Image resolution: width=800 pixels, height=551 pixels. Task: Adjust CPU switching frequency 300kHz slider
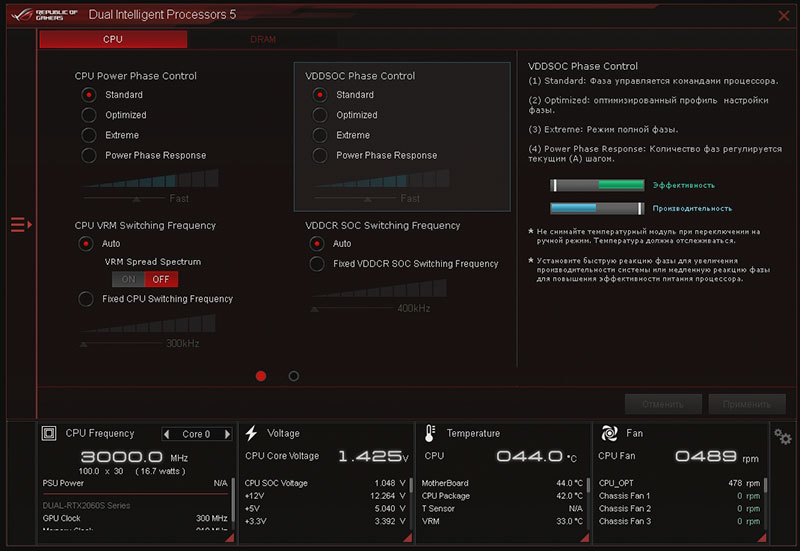pos(84,344)
